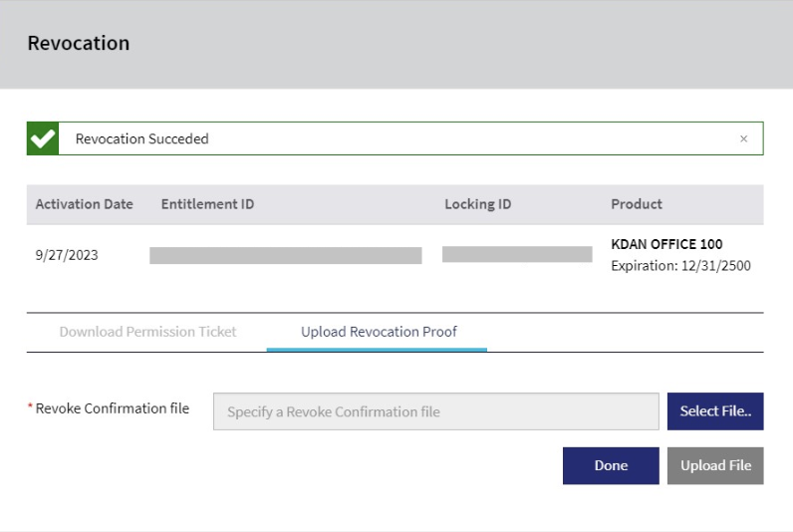Click the green success checkmark icon
This screenshot has height=532, width=793.
[x=43, y=138]
